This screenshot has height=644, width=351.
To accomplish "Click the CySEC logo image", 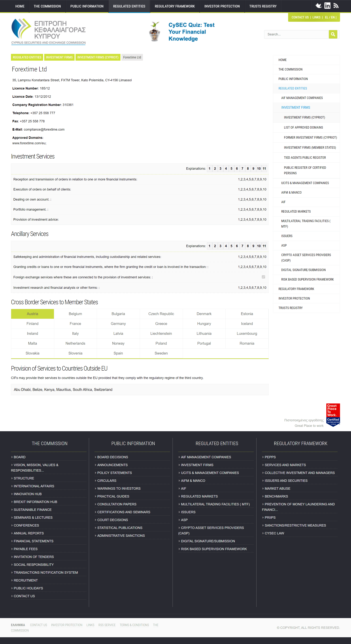I will [x=48, y=31].
